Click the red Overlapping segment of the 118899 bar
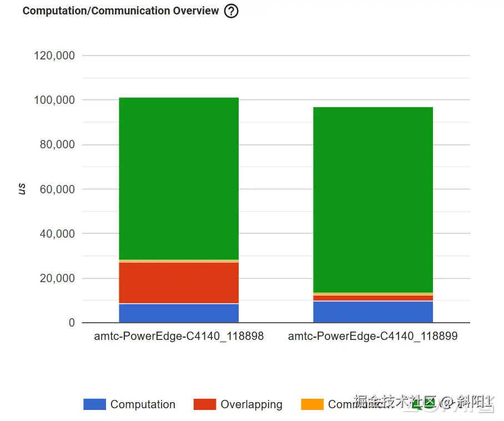 click(373, 298)
